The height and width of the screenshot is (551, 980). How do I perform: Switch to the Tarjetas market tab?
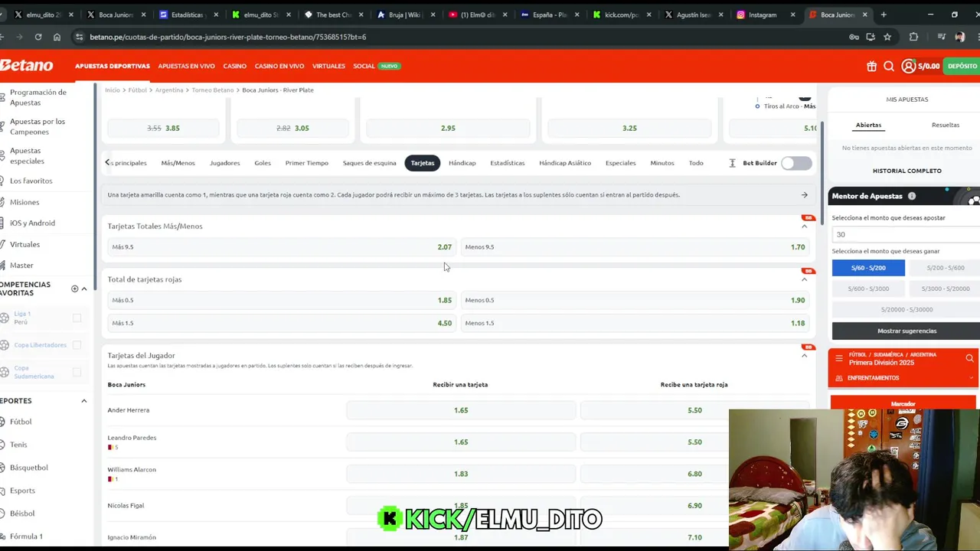coord(422,163)
